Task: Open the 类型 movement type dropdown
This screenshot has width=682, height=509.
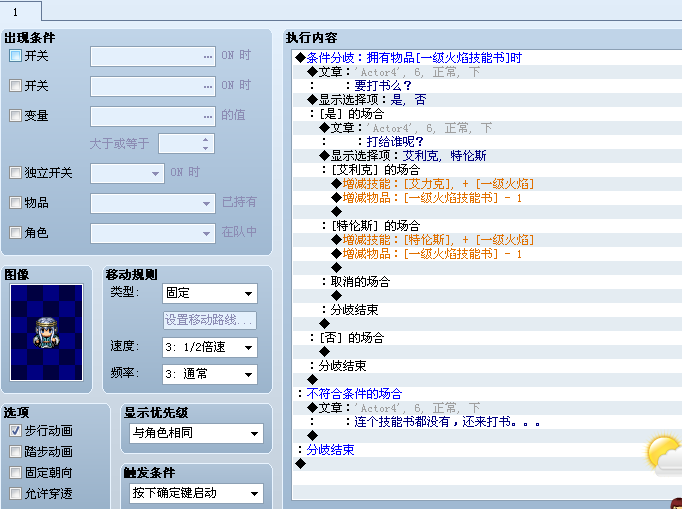Action: pyautogui.click(x=210, y=293)
